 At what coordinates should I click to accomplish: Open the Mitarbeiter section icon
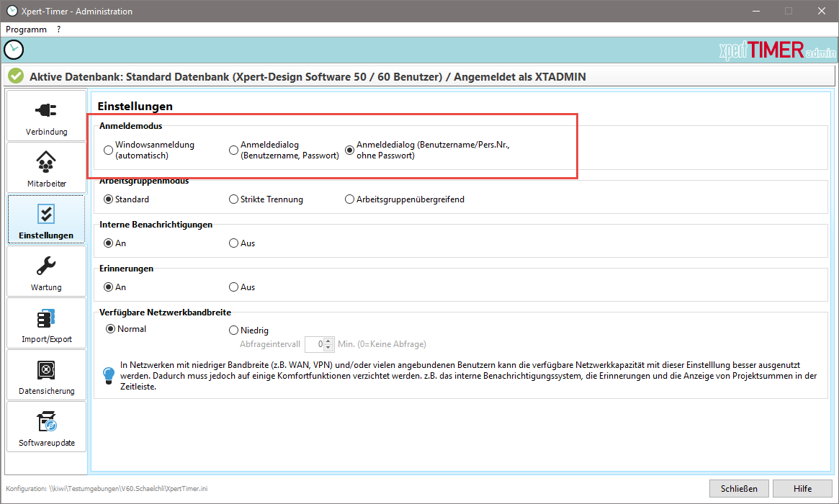46,163
